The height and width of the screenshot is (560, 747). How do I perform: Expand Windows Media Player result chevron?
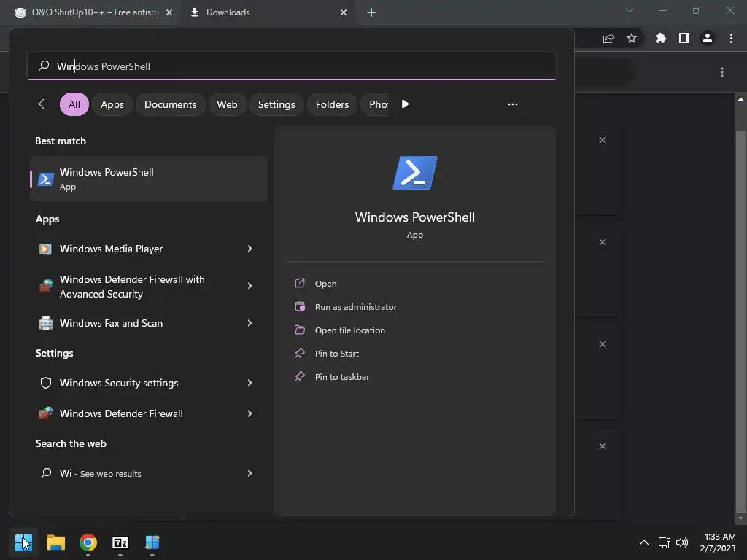(x=249, y=249)
